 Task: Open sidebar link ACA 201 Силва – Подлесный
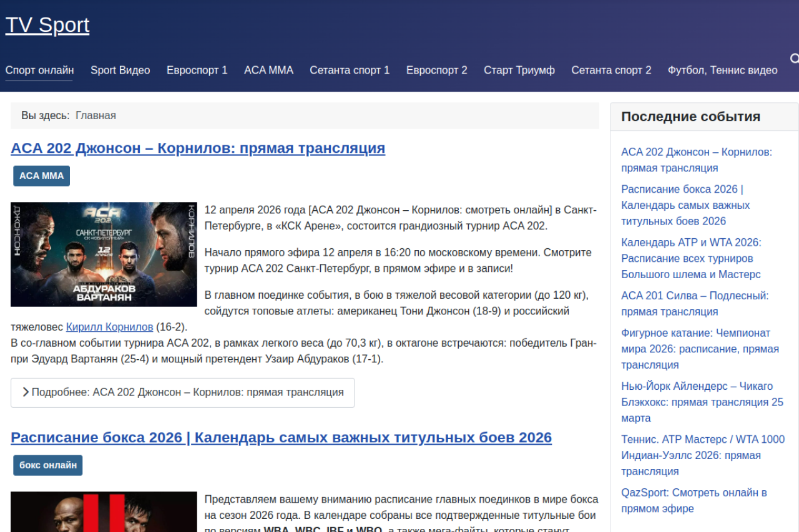click(694, 304)
